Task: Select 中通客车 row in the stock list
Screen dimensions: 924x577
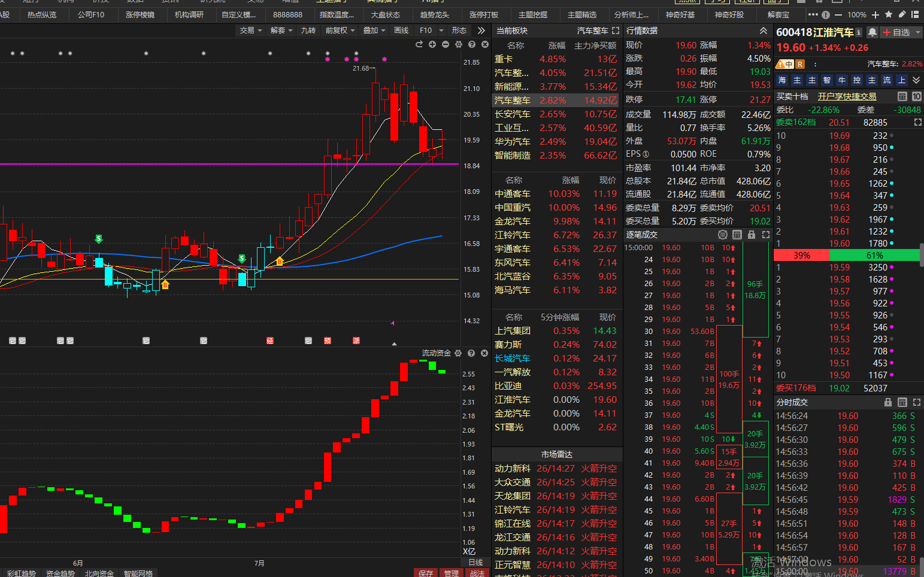Action: point(556,194)
